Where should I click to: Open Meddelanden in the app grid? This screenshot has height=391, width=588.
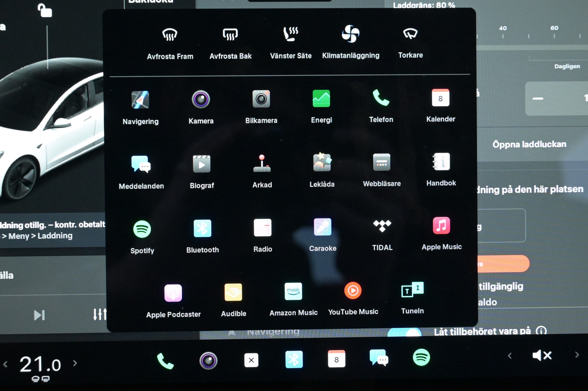point(141,172)
